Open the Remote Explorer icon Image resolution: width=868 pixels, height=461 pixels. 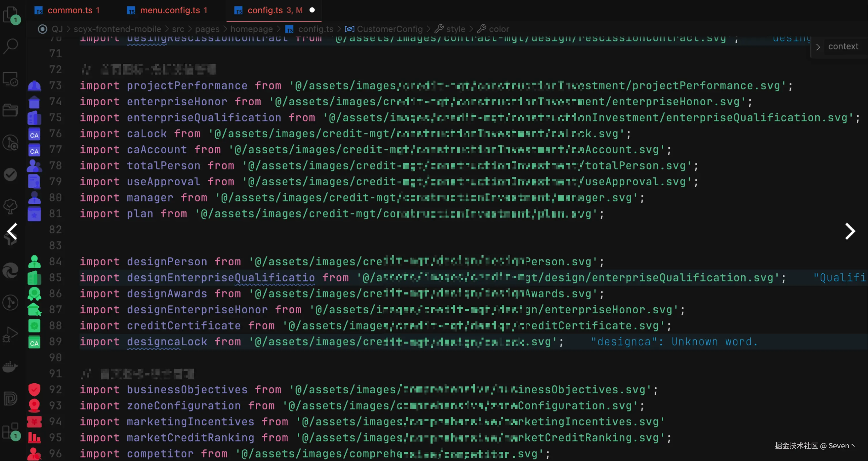click(x=11, y=79)
